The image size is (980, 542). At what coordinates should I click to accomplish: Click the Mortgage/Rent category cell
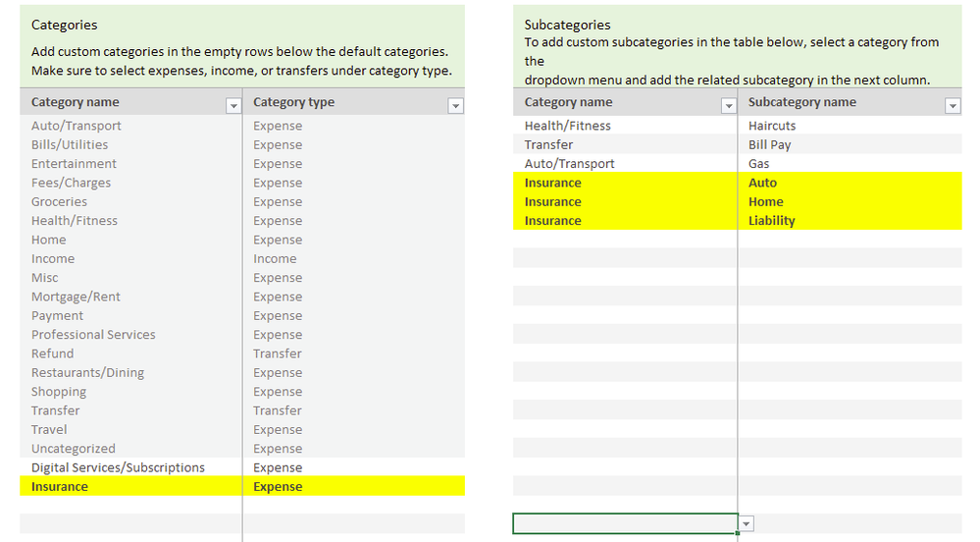pyautogui.click(x=130, y=297)
